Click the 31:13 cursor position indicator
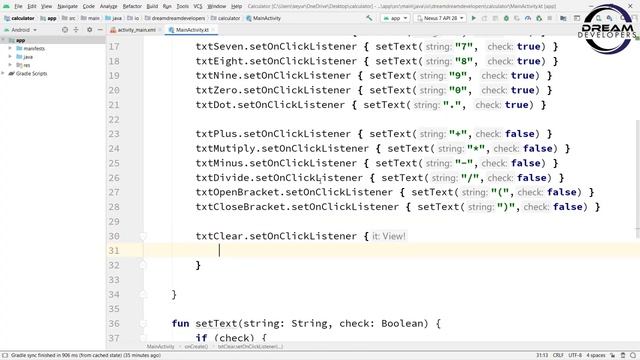 pos(542,356)
